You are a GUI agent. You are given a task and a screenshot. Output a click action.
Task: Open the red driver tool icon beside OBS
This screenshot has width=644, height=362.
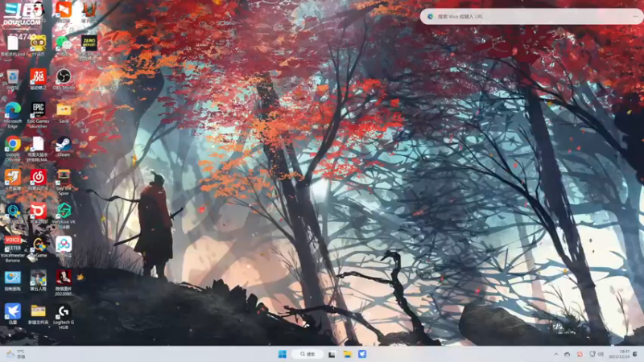point(38,80)
